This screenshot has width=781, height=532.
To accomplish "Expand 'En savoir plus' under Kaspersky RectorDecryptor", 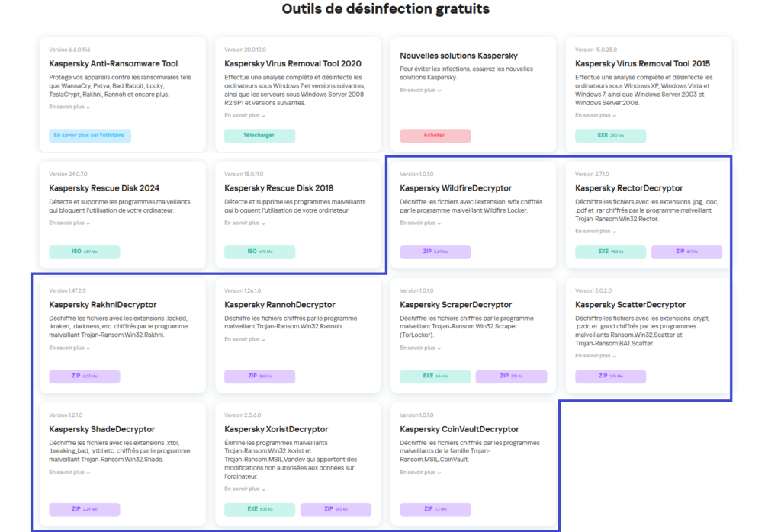I will (x=596, y=232).
